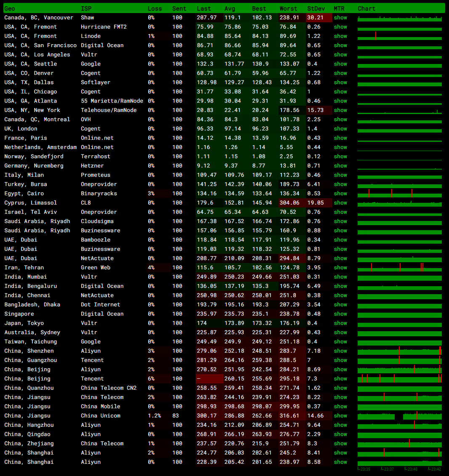
Task: Show MTR for Singapore Digital Ocean
Action: (340, 314)
